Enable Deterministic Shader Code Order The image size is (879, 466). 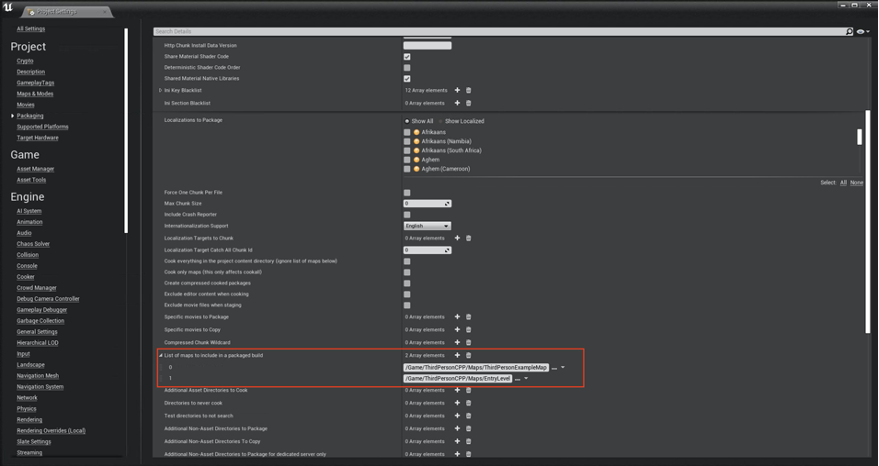(x=407, y=68)
